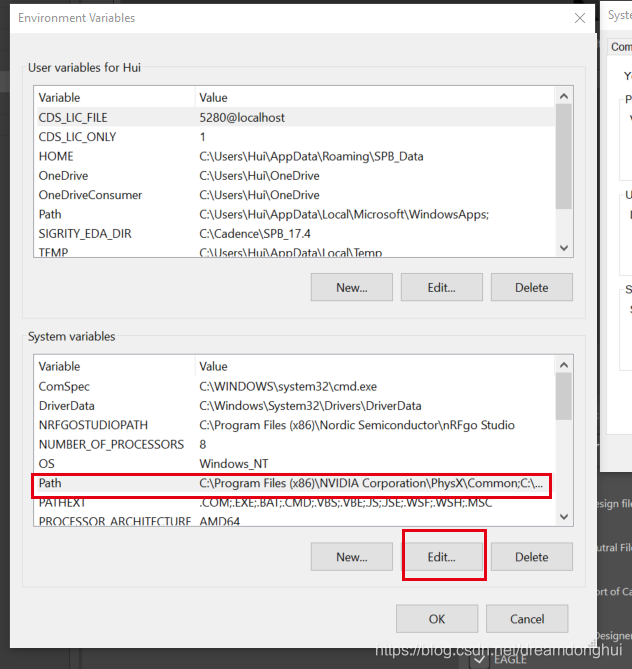
Task: Click user variables scrollbar thumb
Action: (x=564, y=157)
